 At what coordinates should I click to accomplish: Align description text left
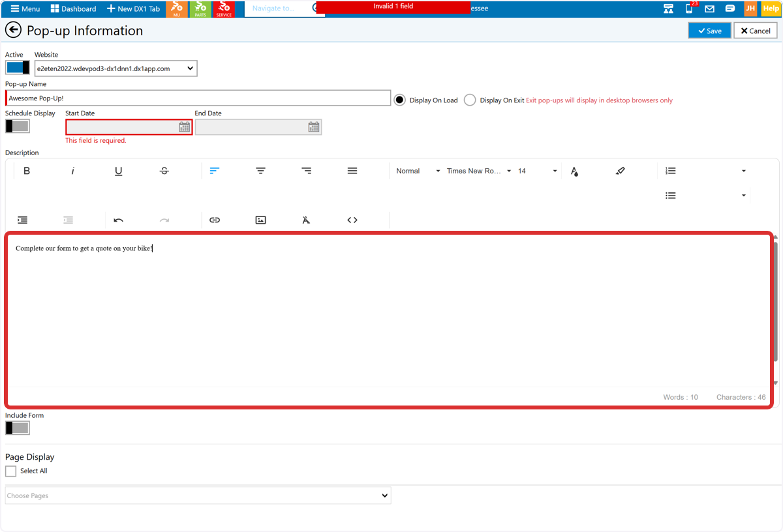pos(215,171)
